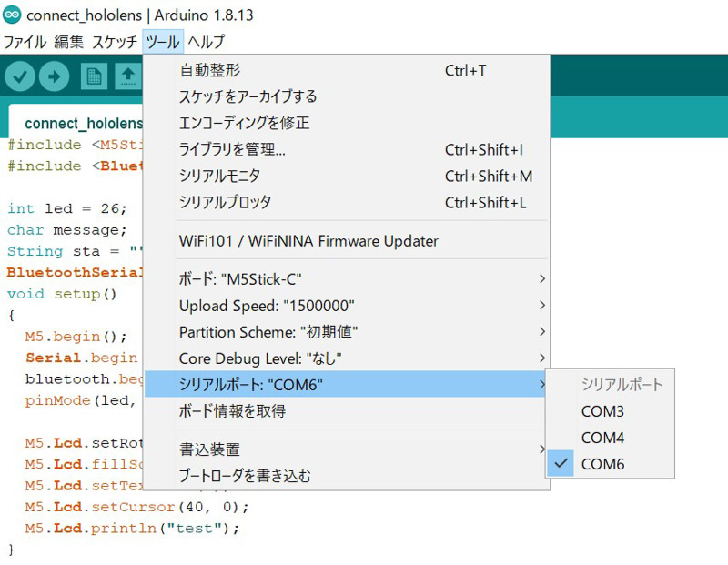
Task: Click the Open sketch up-arrow icon
Action: 128,76
